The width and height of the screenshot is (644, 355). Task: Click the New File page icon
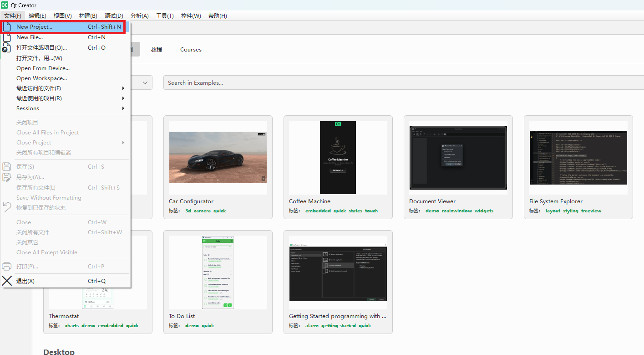click(7, 37)
